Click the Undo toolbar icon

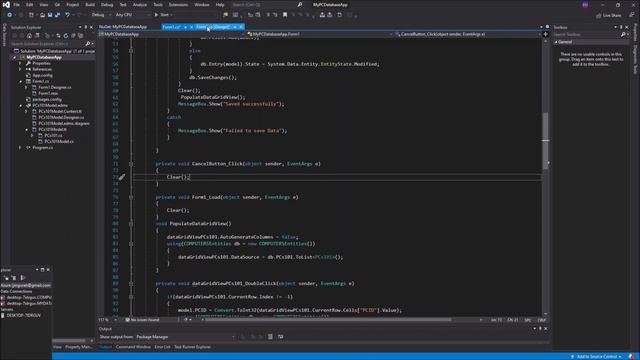(68, 15)
